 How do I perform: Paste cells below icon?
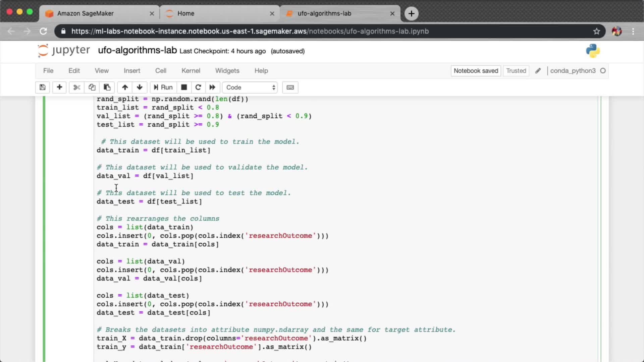pyautogui.click(x=107, y=87)
